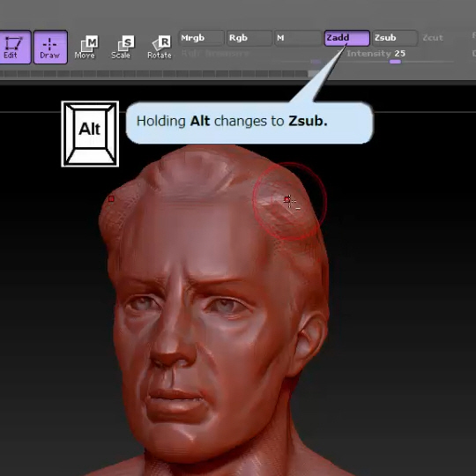This screenshot has height=476, width=476.
Task: Click the Z Intensity value 25
Action: click(x=400, y=54)
